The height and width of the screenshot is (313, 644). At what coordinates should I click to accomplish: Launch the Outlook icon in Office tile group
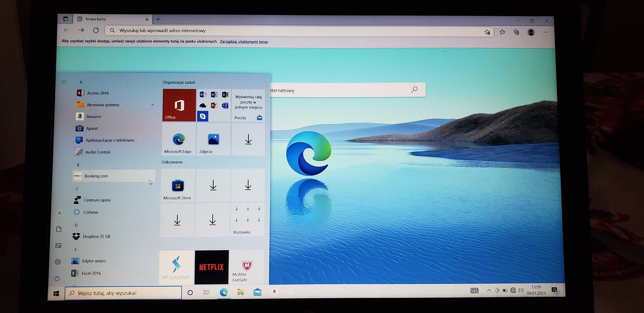(203, 95)
